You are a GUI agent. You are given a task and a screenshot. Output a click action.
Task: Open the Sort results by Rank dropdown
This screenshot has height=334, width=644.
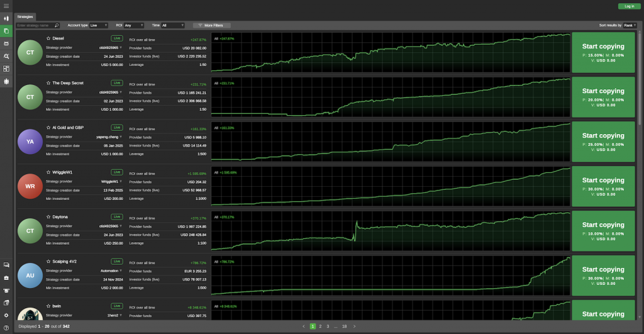(630, 25)
